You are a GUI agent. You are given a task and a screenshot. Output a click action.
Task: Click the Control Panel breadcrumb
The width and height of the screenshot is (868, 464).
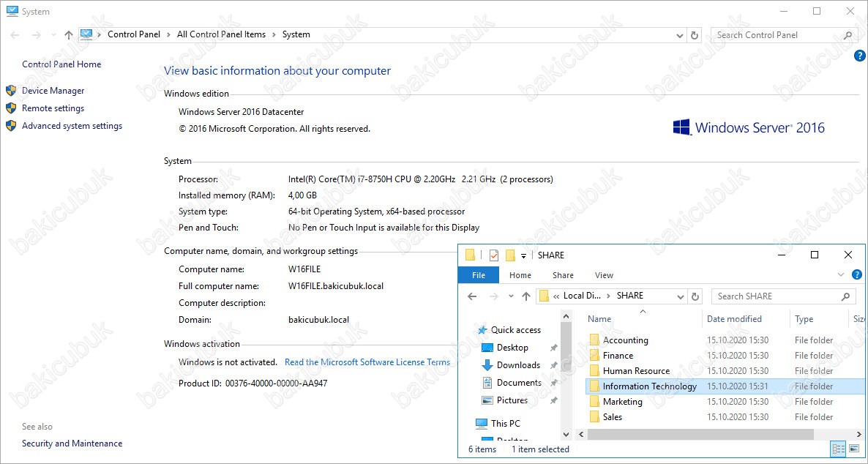point(134,34)
